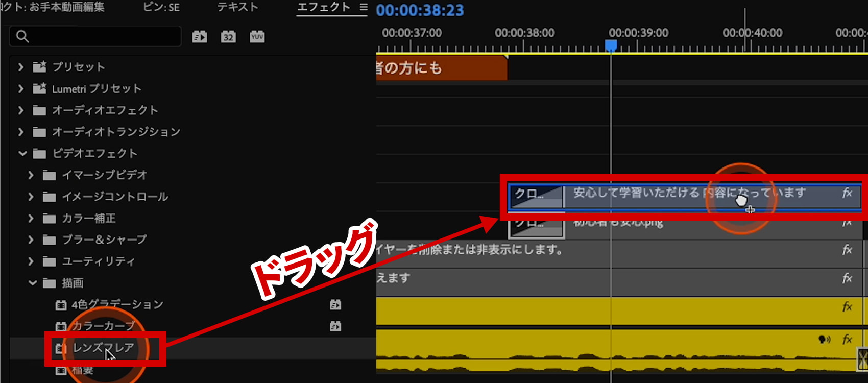Select the レンズフレア effect
The width and height of the screenshot is (868, 383).
pyautogui.click(x=103, y=348)
